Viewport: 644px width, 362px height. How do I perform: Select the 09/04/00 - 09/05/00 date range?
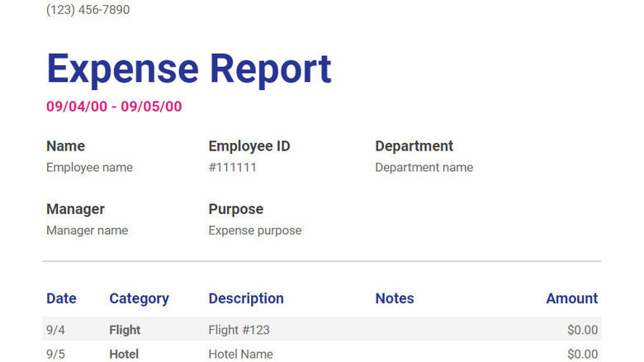[114, 107]
